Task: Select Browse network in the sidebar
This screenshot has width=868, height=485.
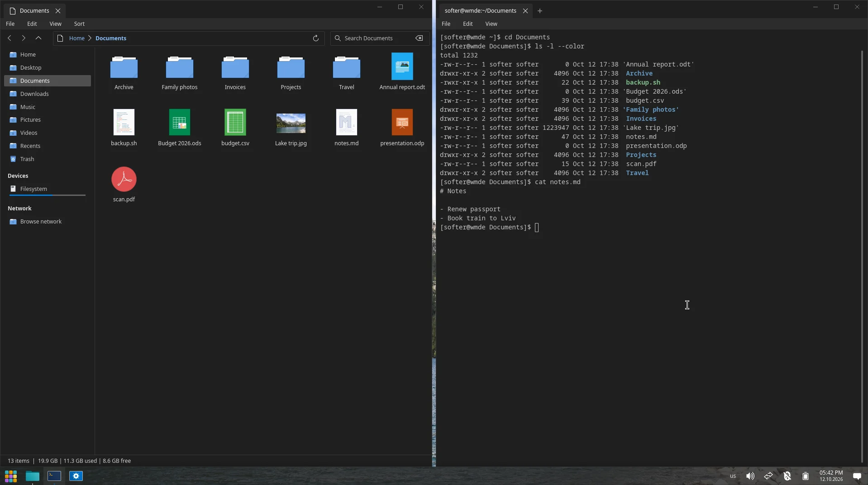Action: coord(48,221)
